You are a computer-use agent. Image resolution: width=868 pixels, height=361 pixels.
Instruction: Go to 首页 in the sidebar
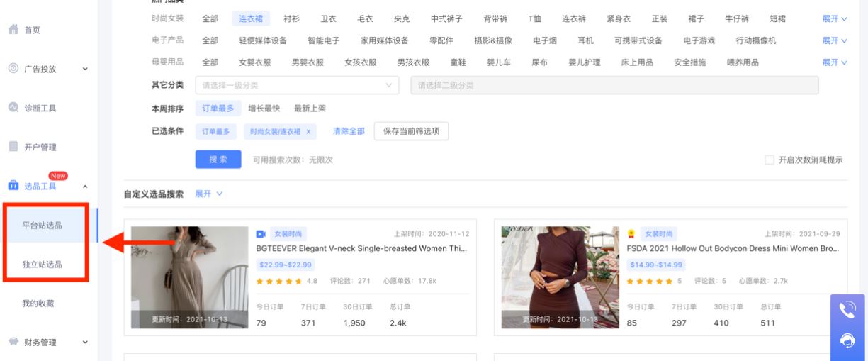coord(32,30)
